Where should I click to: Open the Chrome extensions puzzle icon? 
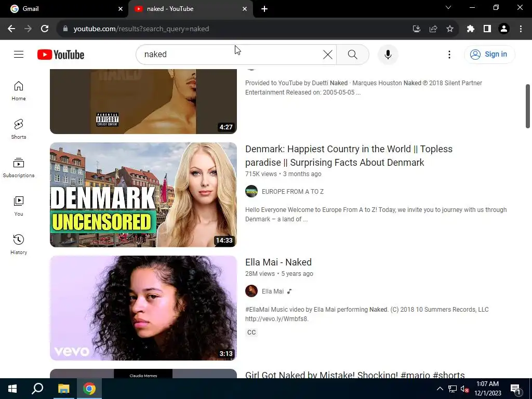(470, 29)
